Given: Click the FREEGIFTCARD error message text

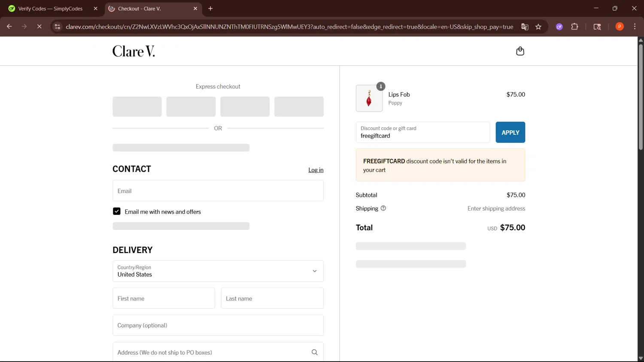Looking at the screenshot, I should pos(434,166).
